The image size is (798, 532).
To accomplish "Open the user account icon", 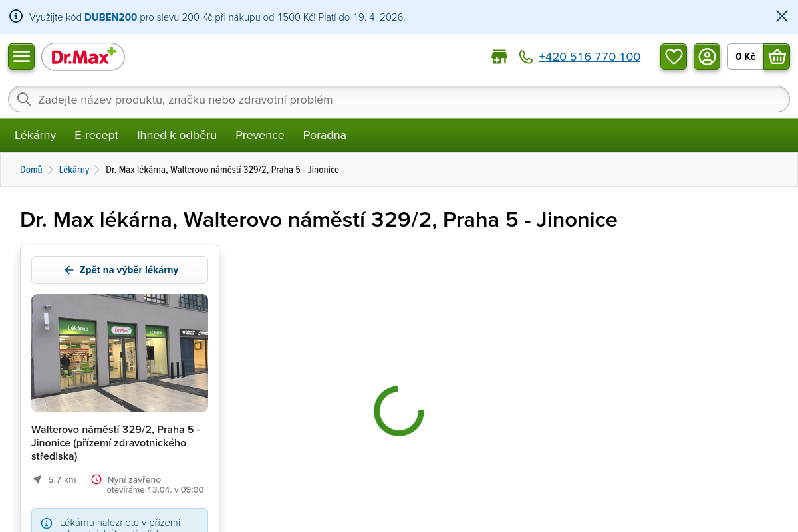I will (x=707, y=57).
